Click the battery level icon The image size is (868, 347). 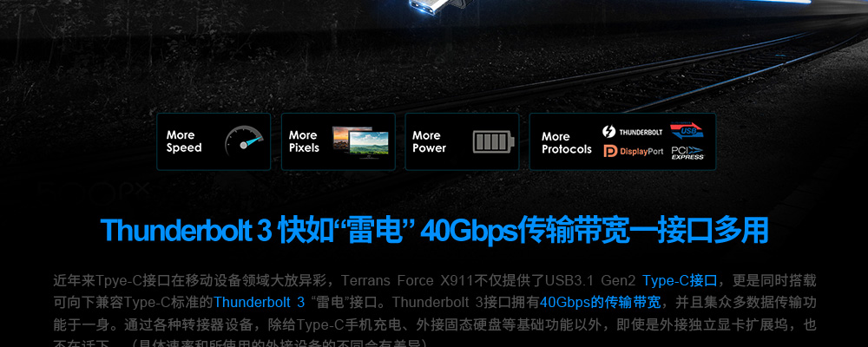pos(494,141)
